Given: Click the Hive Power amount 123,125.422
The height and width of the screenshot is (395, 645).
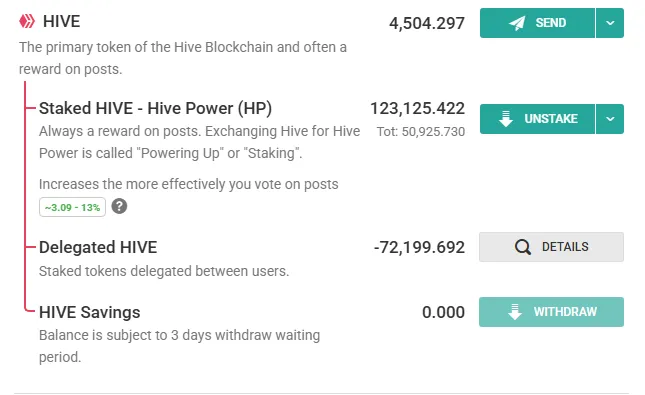Looking at the screenshot, I should 418,109.
